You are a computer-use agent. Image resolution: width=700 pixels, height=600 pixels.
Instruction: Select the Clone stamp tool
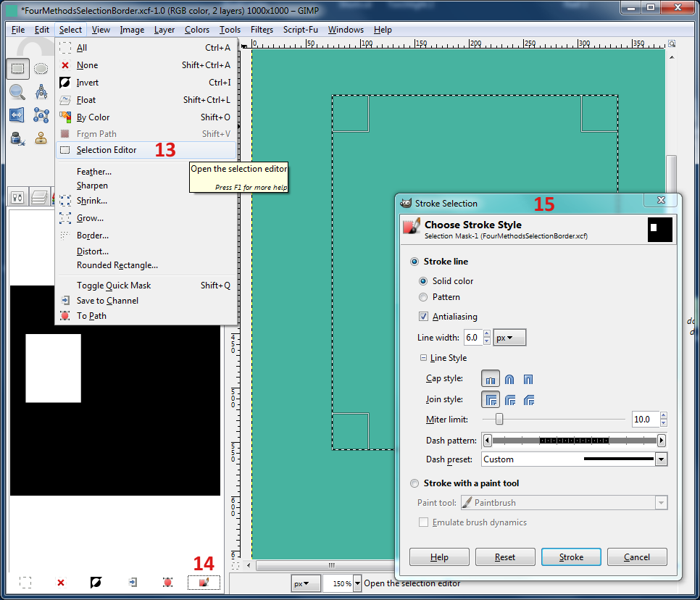pos(41,138)
